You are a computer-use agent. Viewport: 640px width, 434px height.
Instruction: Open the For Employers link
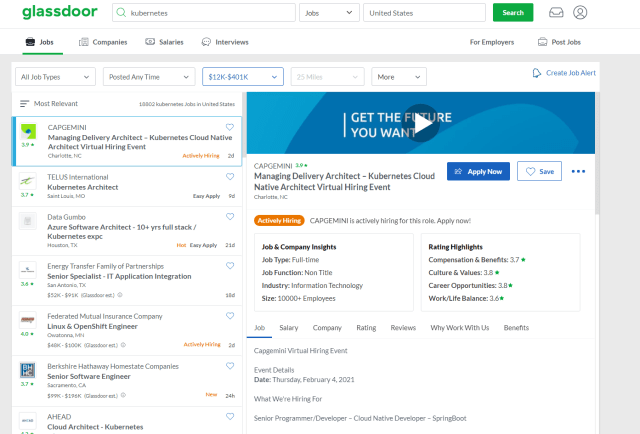pyautogui.click(x=492, y=42)
